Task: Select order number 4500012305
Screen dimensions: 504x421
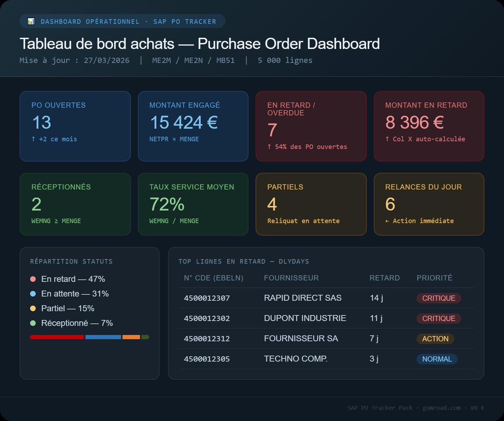Action: click(x=207, y=359)
